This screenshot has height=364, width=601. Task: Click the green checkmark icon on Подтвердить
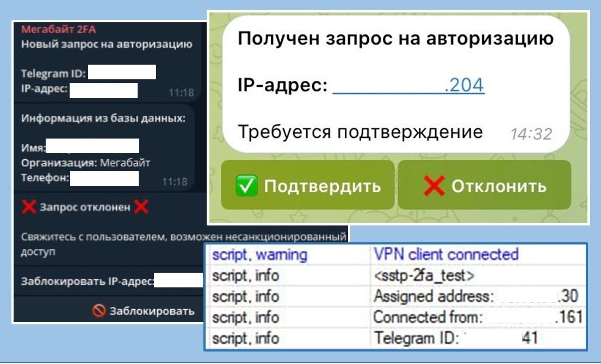246,186
